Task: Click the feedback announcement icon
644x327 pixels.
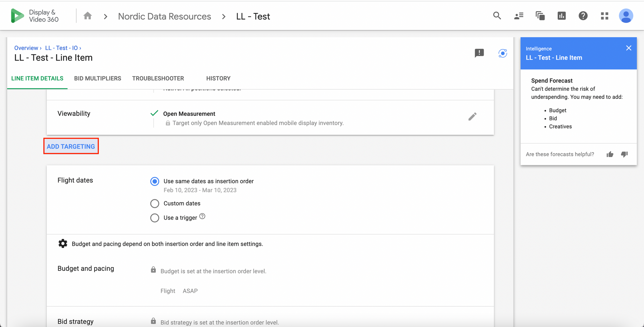Action: point(479,53)
